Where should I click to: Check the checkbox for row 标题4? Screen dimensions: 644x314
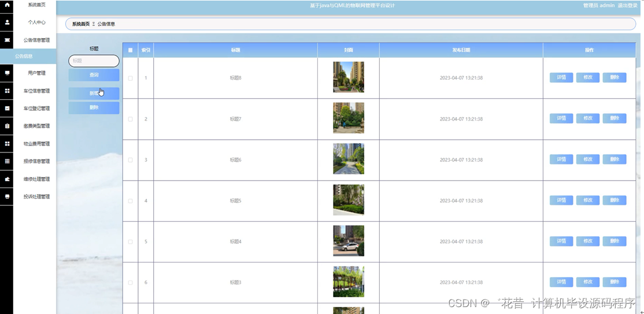tap(131, 242)
